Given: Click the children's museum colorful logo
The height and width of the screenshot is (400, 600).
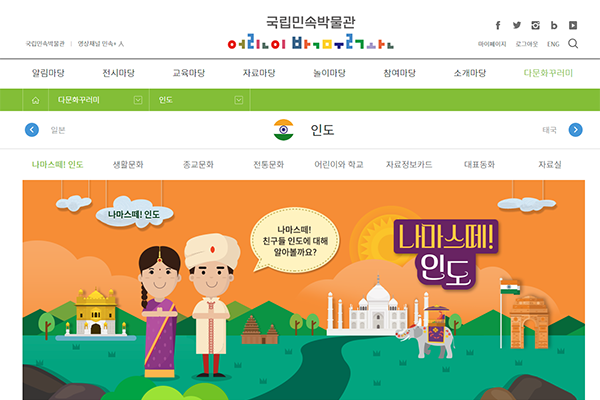Looking at the screenshot, I should 310,42.
